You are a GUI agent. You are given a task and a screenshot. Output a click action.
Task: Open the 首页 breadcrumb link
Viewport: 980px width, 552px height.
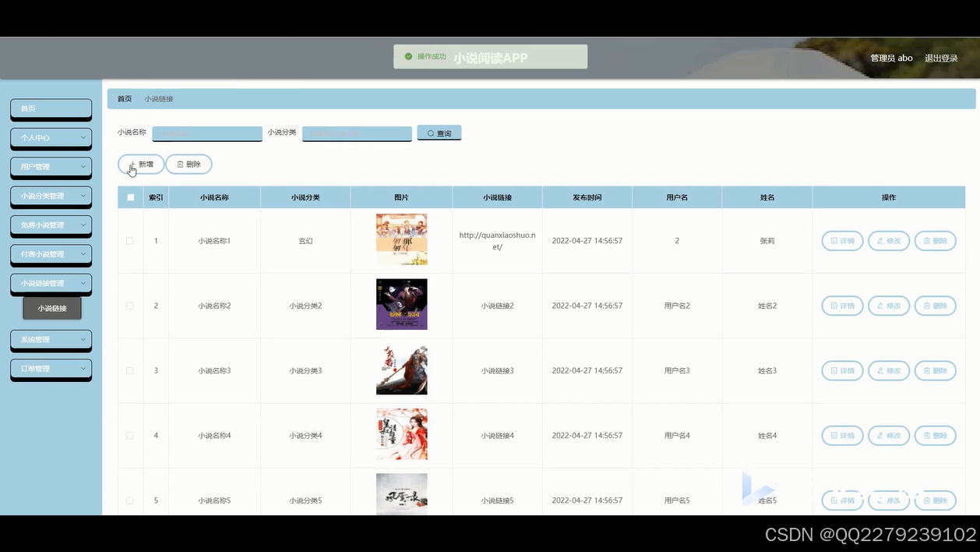tap(124, 98)
